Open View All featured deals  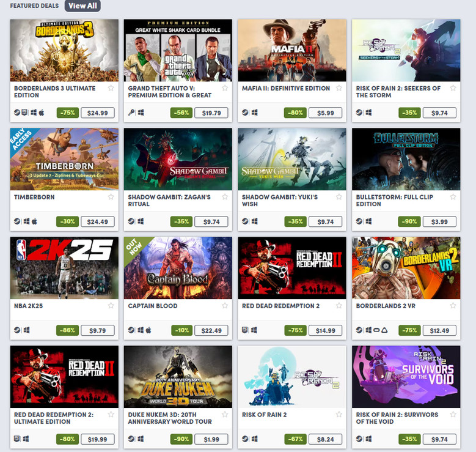pyautogui.click(x=82, y=6)
